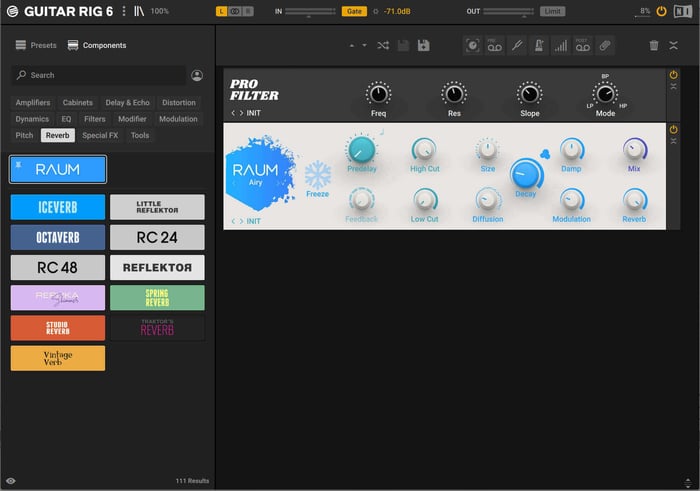The image size is (700, 491).
Task: Go to previous RAUM preset
Action: (x=233, y=221)
